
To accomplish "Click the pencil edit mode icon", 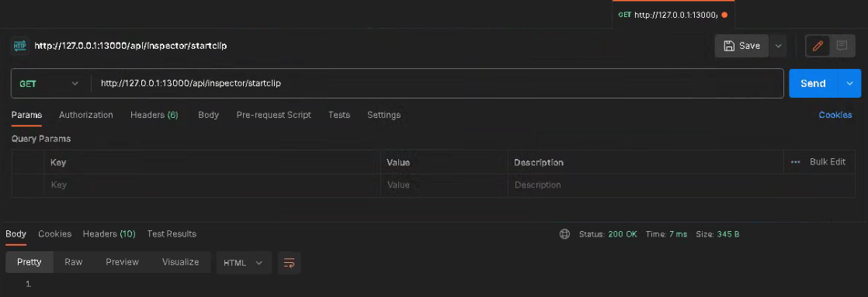I will (818, 46).
